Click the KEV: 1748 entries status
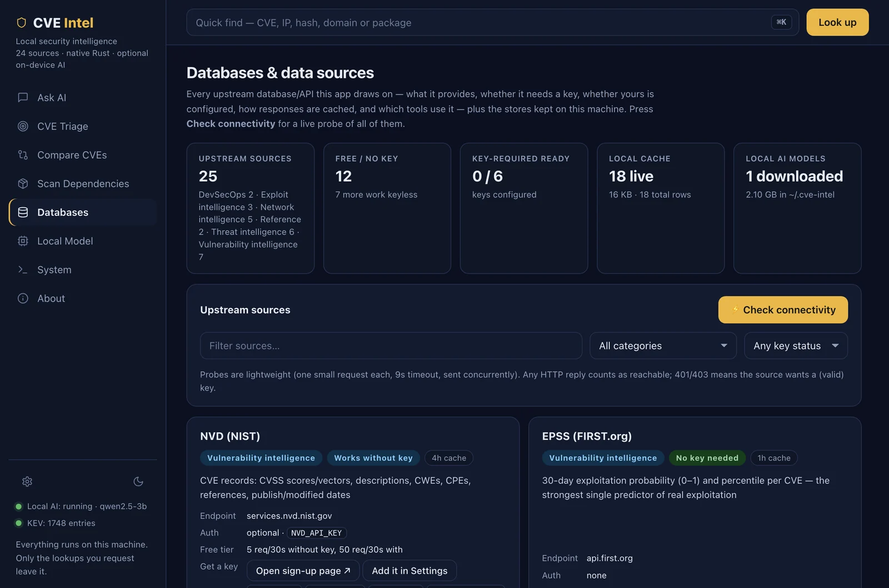 [55, 523]
